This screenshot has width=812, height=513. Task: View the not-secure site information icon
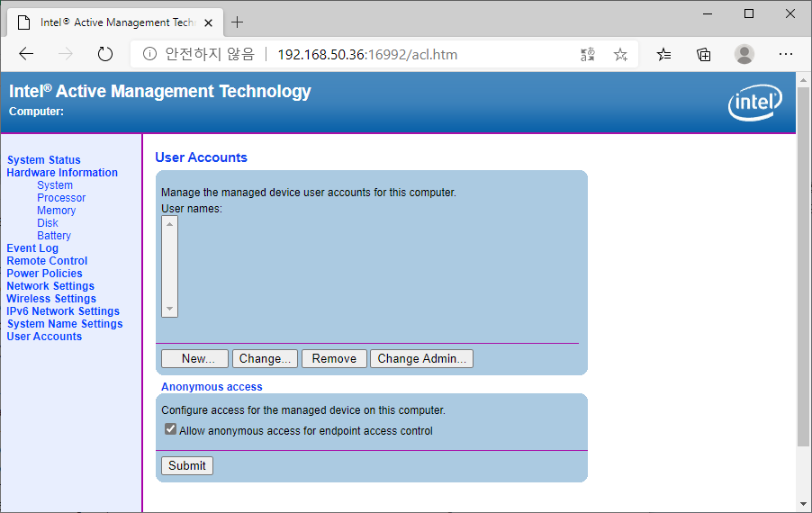(x=149, y=54)
